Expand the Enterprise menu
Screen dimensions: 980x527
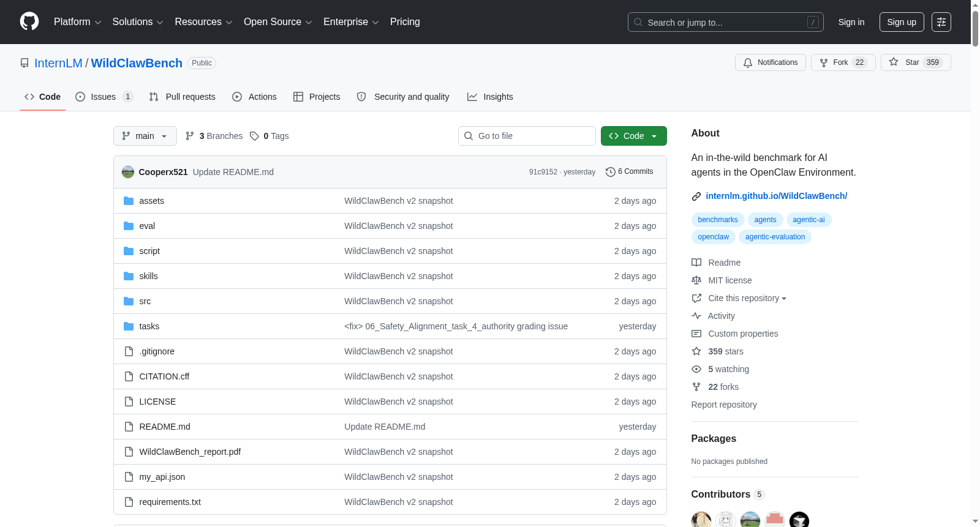pyautogui.click(x=351, y=22)
